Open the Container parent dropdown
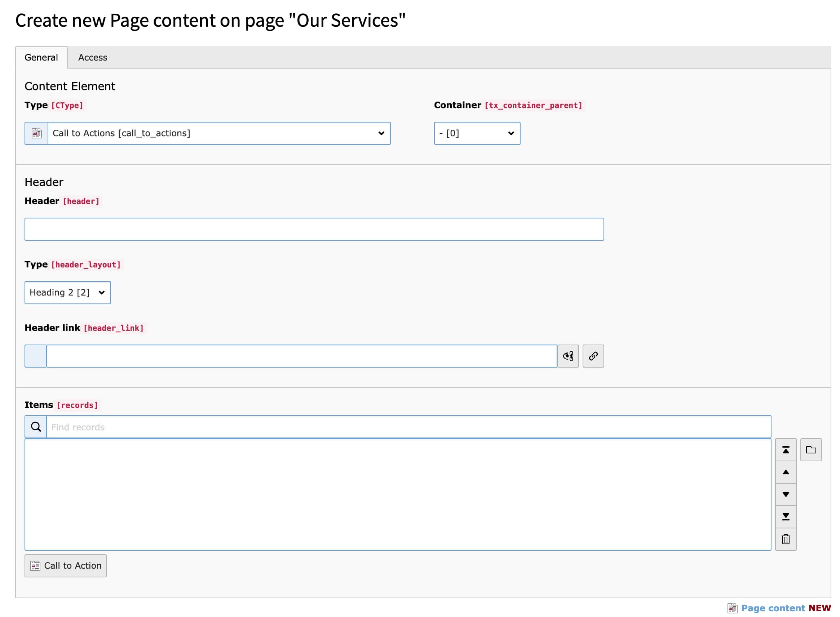Viewport: 840px width, 617px height. tap(477, 133)
